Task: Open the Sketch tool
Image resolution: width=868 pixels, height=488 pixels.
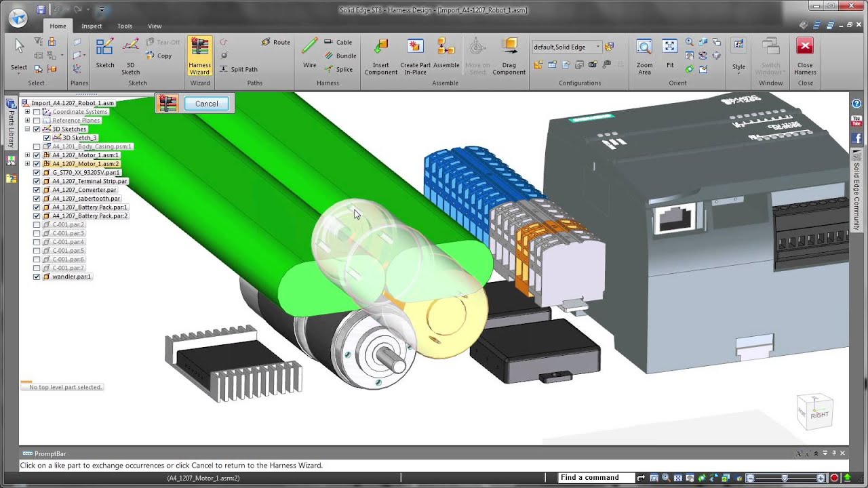Action: click(105, 54)
